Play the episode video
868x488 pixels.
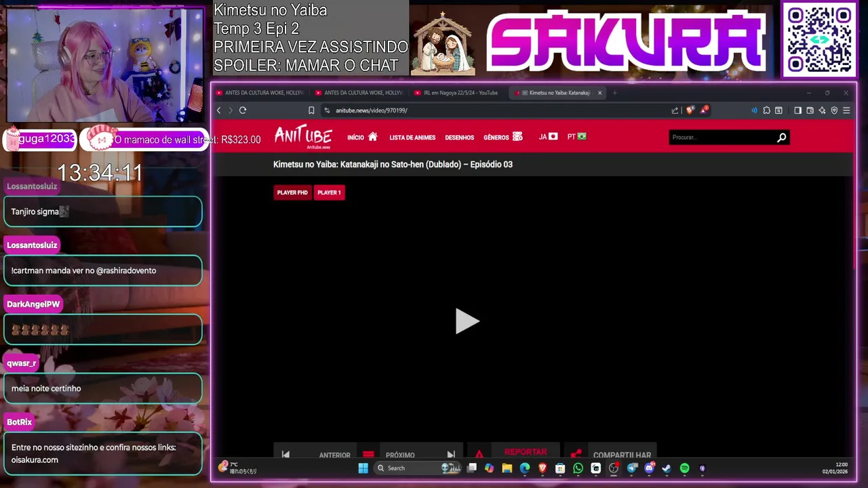tap(467, 321)
